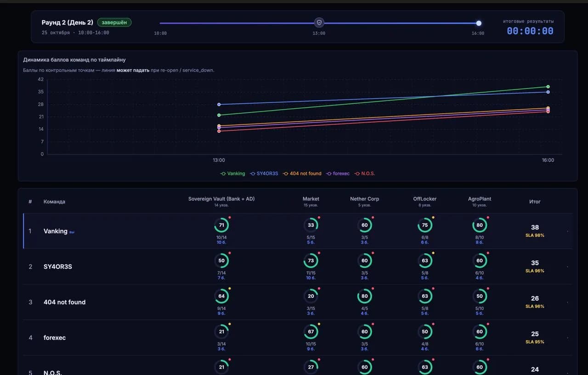
Task: Click the Market column header
Action: 311,199
